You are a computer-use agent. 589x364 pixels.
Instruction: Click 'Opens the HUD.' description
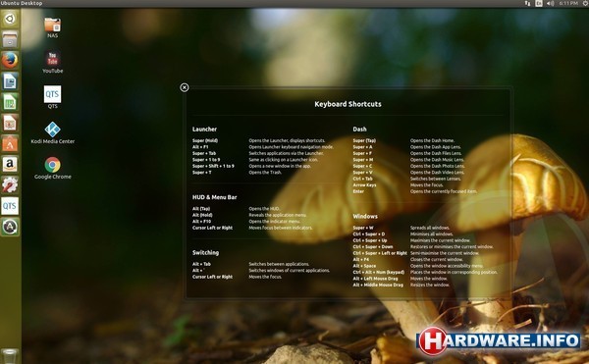pyautogui.click(x=264, y=209)
